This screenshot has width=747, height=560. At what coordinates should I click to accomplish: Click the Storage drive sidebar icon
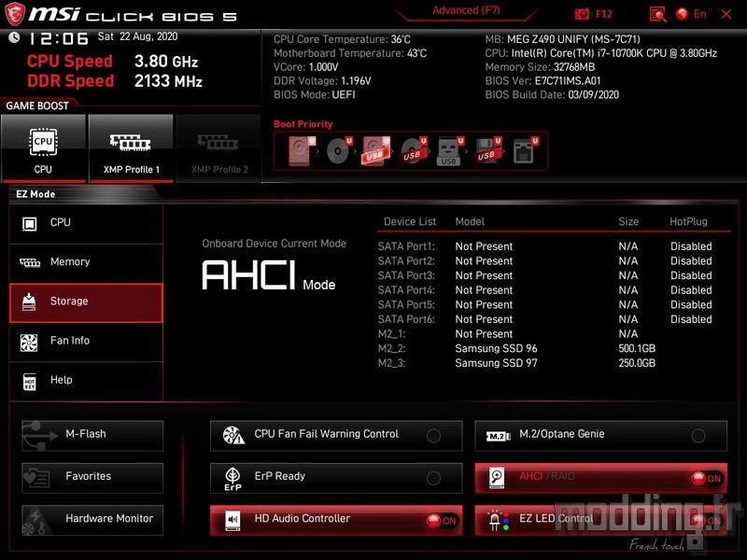click(x=29, y=301)
